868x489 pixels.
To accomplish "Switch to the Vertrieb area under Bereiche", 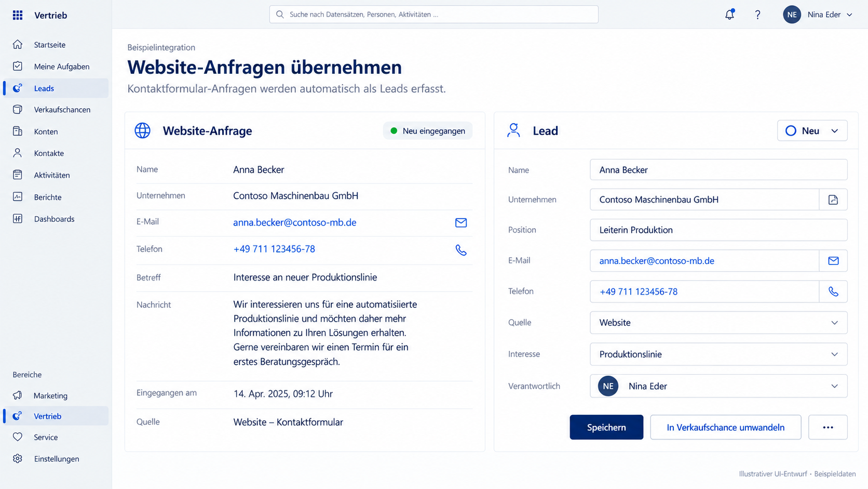I will point(56,416).
